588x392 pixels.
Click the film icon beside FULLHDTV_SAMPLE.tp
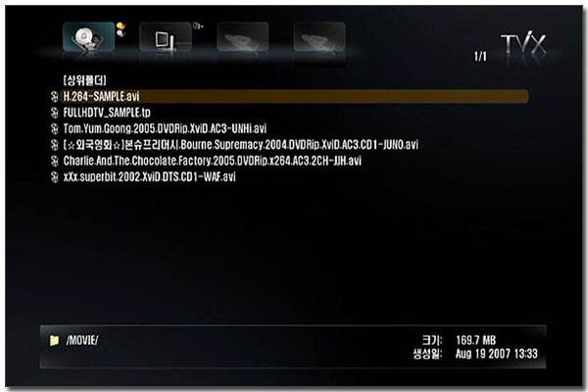[x=54, y=113]
